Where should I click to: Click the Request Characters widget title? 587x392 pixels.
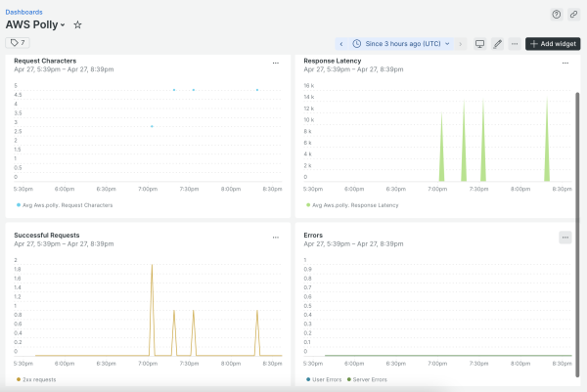click(45, 61)
